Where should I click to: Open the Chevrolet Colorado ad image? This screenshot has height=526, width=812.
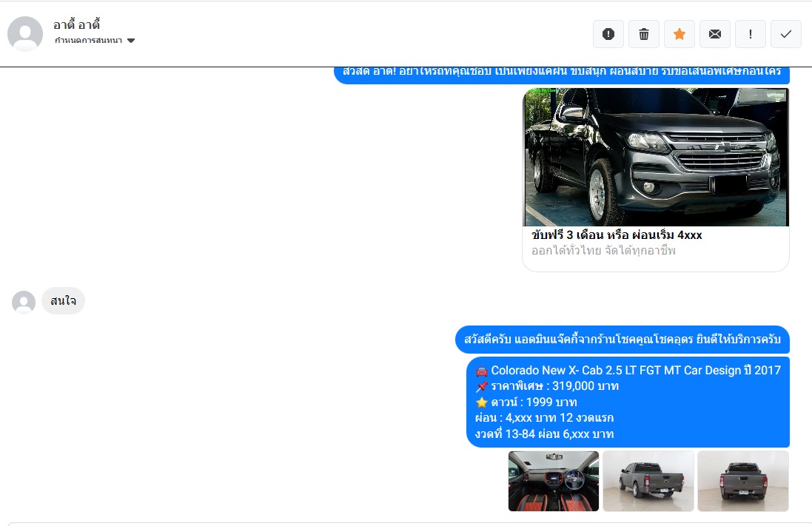(x=656, y=157)
